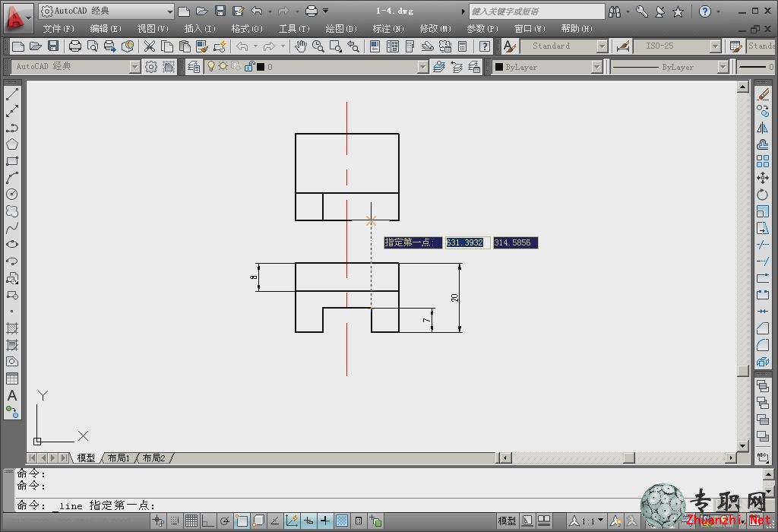The height and width of the screenshot is (532, 778).
Task: Select the Offset tool
Action: coord(763,144)
